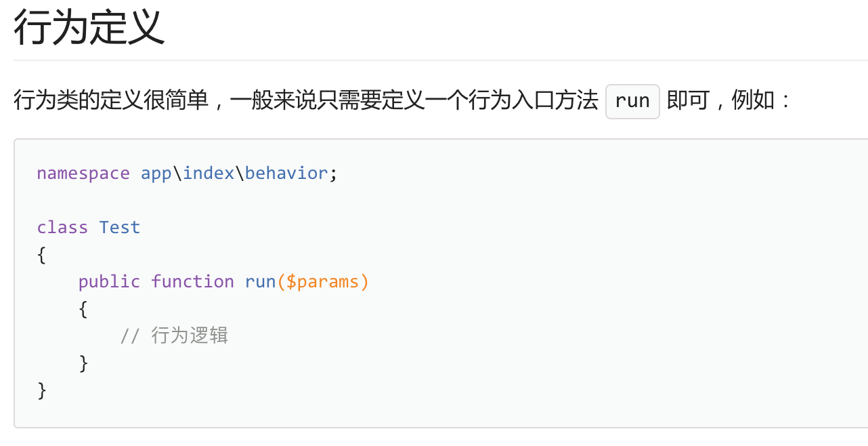Click the comment // 行为逻辑

[174, 336]
